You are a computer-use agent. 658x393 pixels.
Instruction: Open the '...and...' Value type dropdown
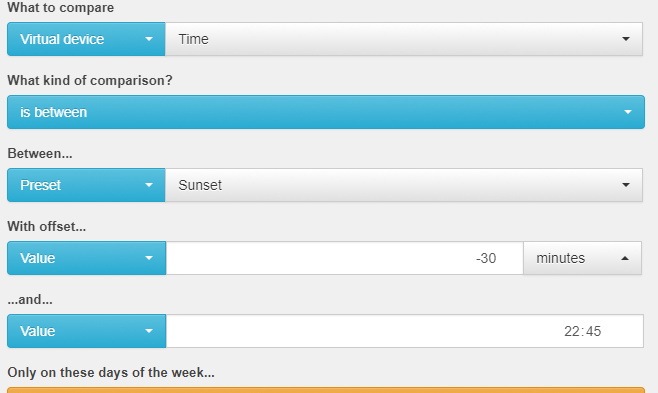click(86, 331)
